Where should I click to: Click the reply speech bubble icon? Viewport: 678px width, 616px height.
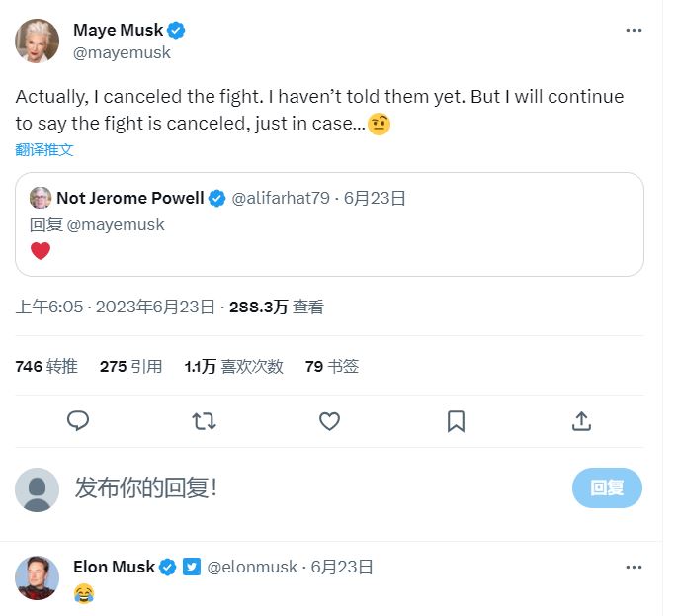click(78, 421)
